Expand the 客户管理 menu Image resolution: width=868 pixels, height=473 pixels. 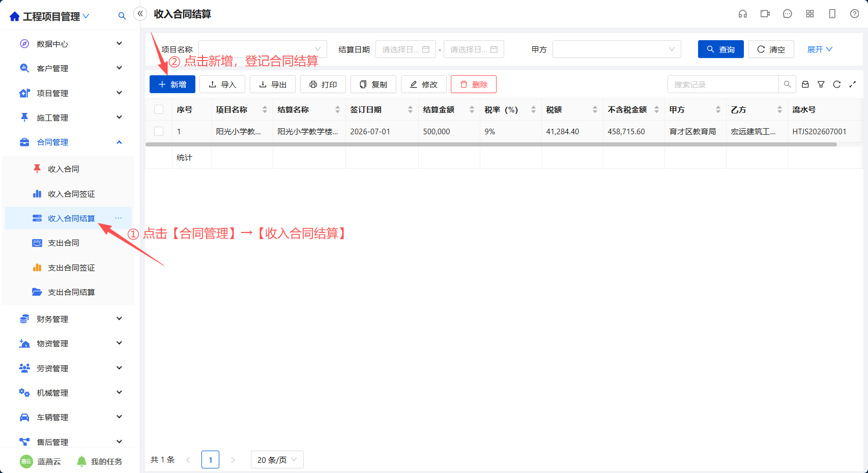[x=71, y=68]
